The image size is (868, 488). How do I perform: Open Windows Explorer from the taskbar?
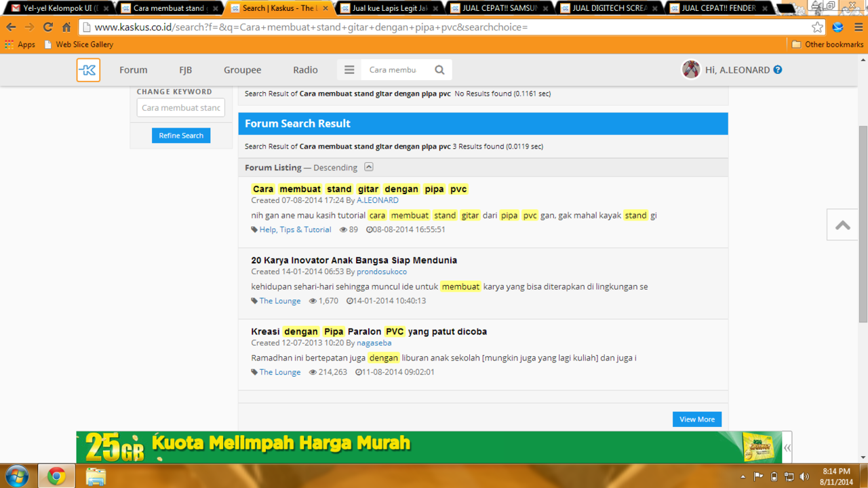(x=96, y=476)
